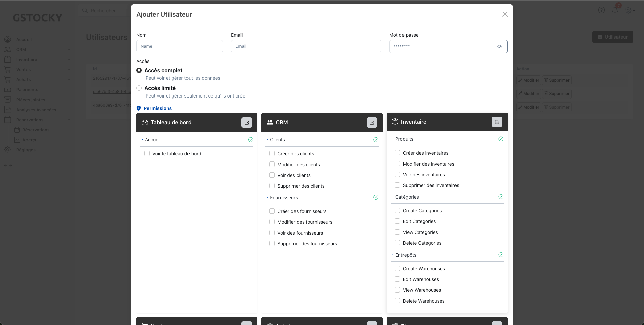Screen dimensions: 644x325
Task: Click the Utilisateur button
Action: tap(612, 37)
